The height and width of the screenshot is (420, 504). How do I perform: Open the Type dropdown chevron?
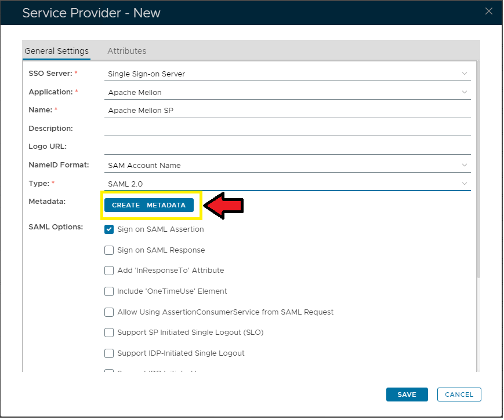coord(464,184)
